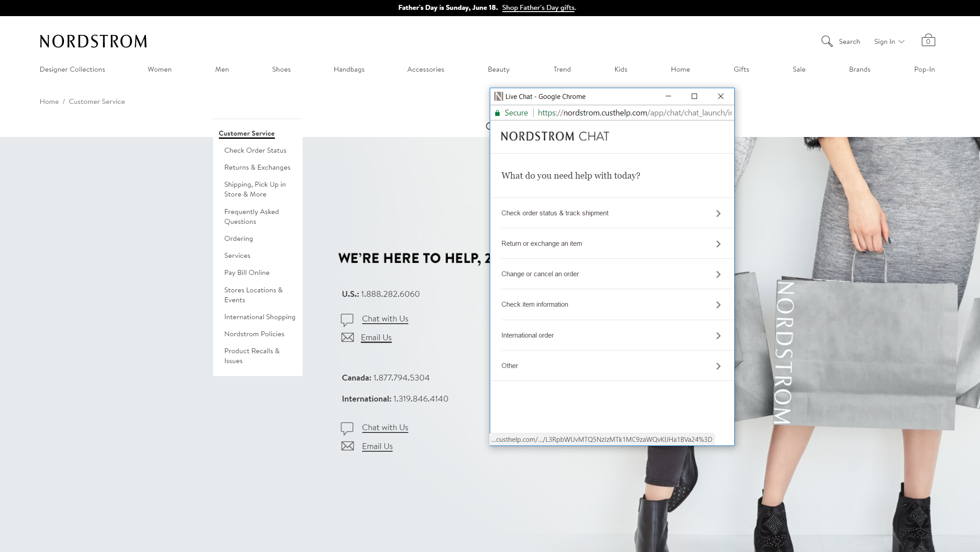The height and width of the screenshot is (552, 980).
Task: Open the shopping bag icon
Action: tap(928, 40)
